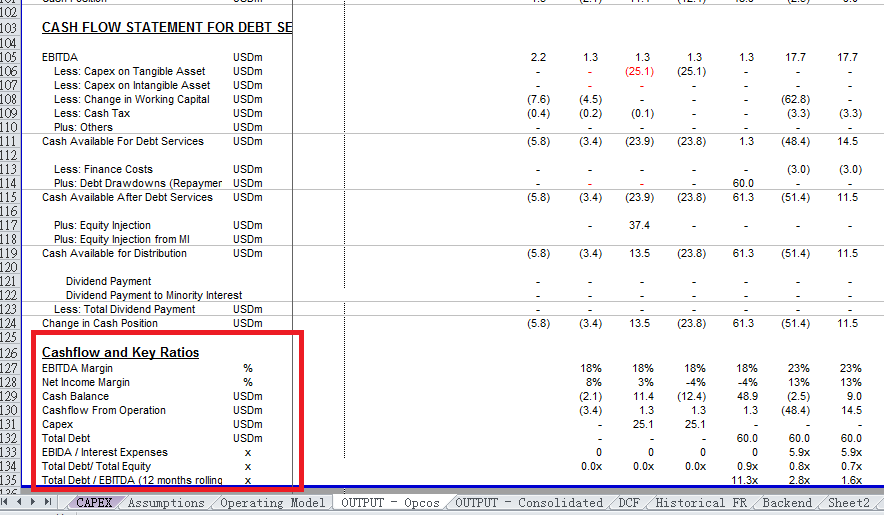Click 'Cash Available For Debt Services' label

tap(123, 141)
